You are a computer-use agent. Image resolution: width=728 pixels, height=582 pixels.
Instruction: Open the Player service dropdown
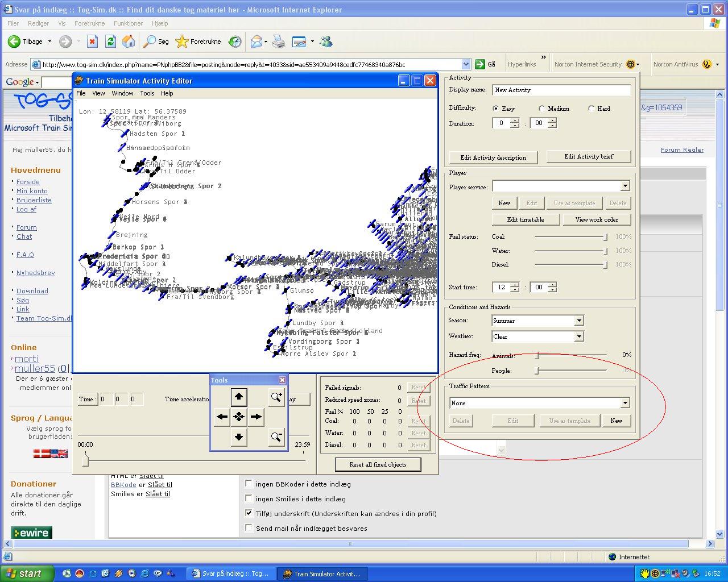click(625, 186)
